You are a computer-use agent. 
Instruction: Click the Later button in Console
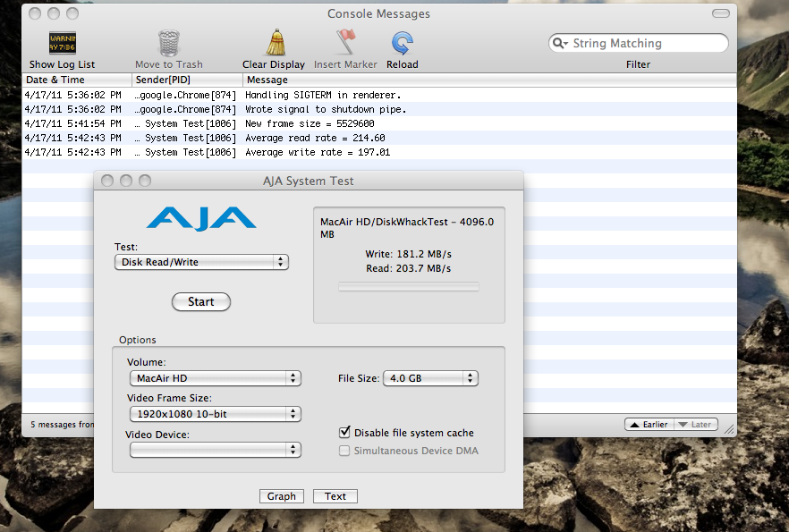pyautogui.click(x=695, y=425)
